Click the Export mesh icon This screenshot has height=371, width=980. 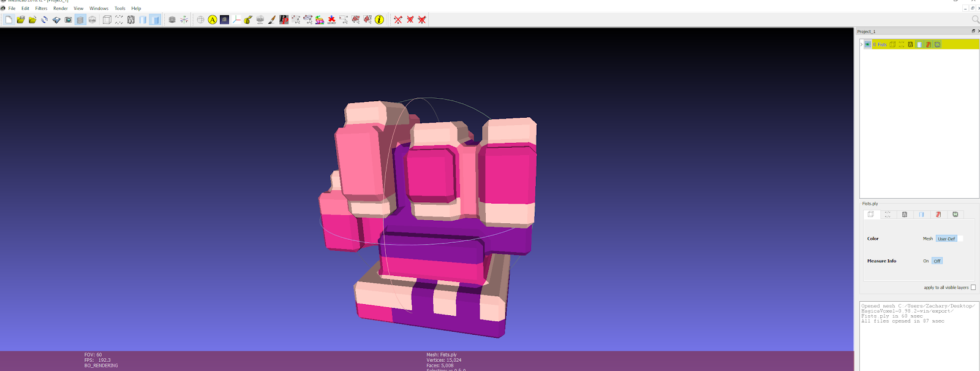56,20
